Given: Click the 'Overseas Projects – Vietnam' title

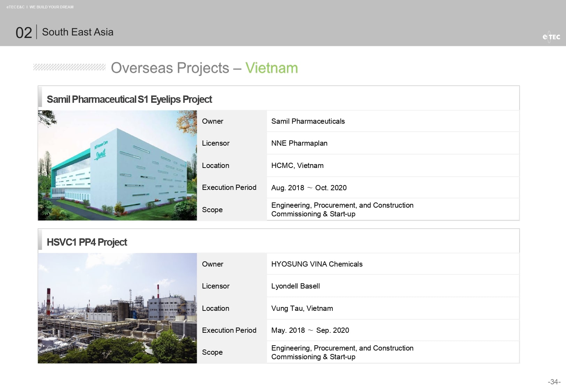Looking at the screenshot, I should [x=204, y=68].
